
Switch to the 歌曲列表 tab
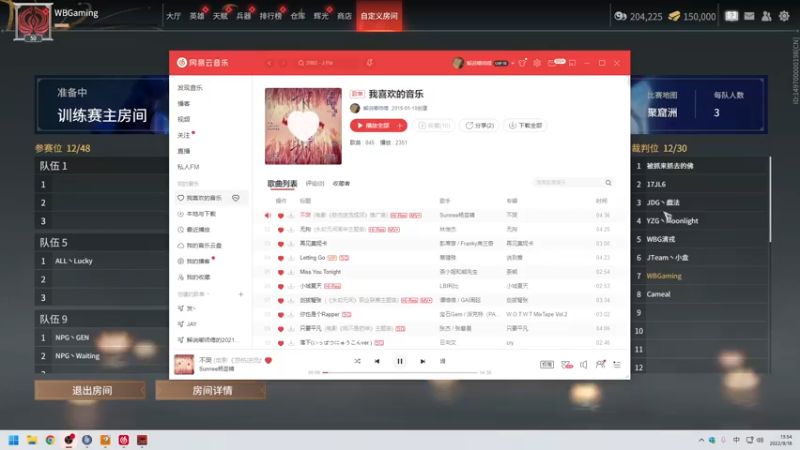(x=282, y=184)
